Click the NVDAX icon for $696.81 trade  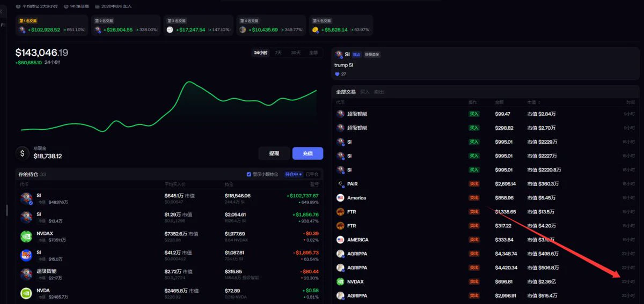pos(340,281)
